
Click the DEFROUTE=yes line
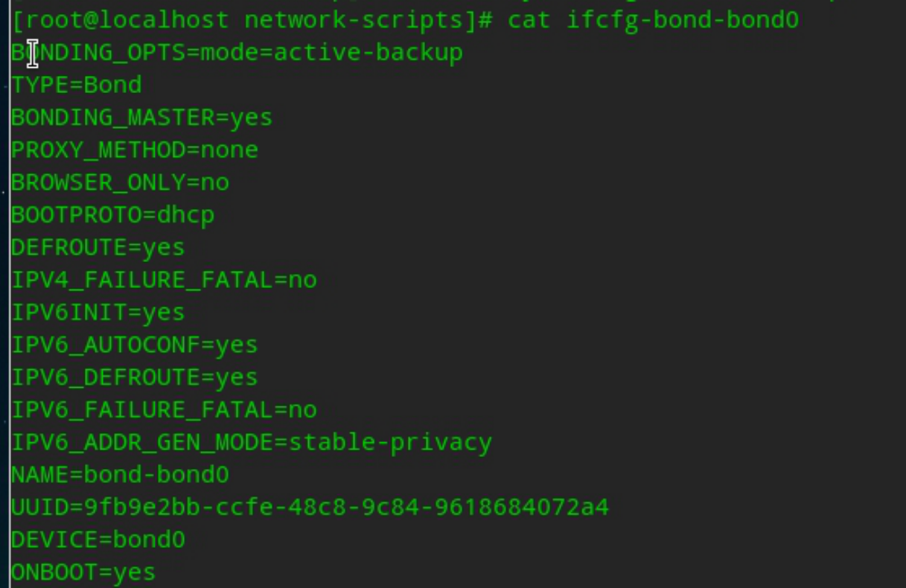click(98, 247)
